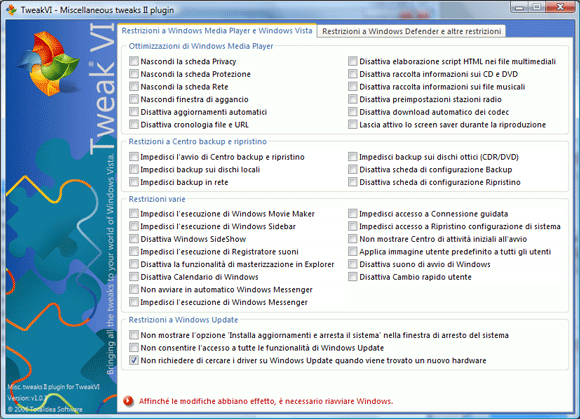Minimize the TweakVI window
This screenshot has width=580, height=419.
tap(519, 8)
